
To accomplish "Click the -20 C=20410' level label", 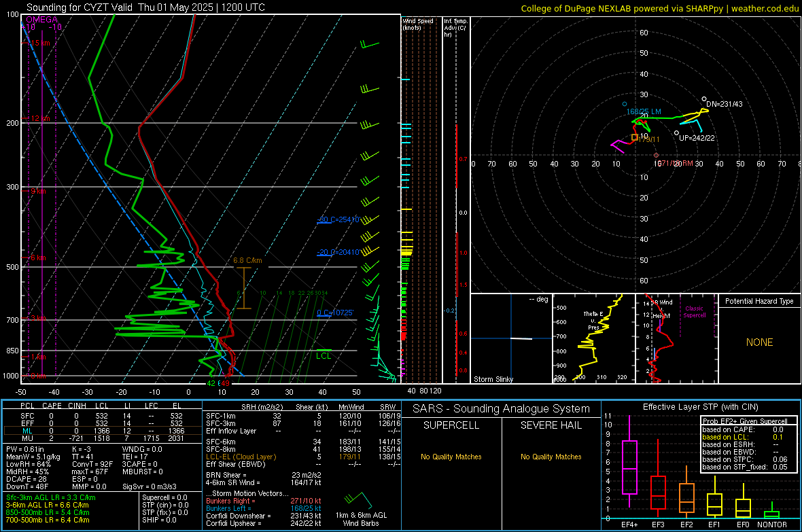I will (338, 252).
